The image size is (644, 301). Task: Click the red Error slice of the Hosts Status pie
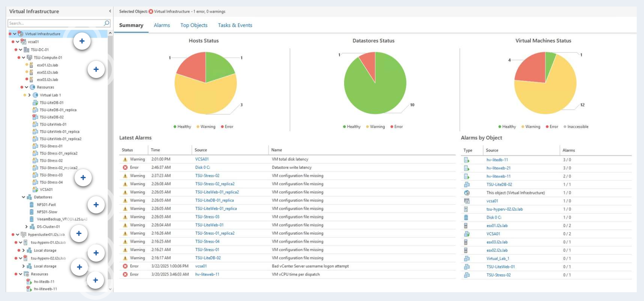192,68
